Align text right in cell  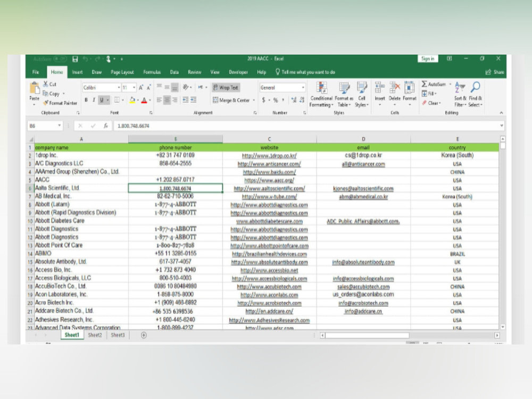(174, 100)
